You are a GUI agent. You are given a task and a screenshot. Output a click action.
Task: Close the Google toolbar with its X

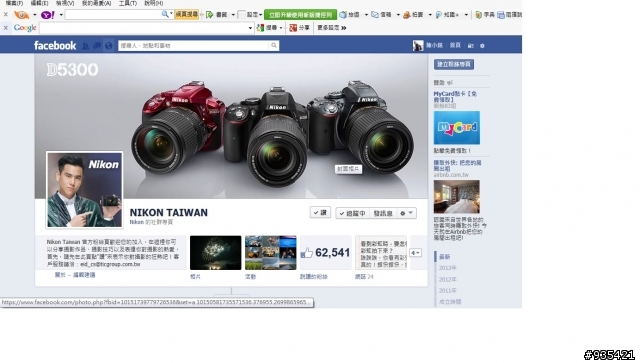tap(5, 28)
